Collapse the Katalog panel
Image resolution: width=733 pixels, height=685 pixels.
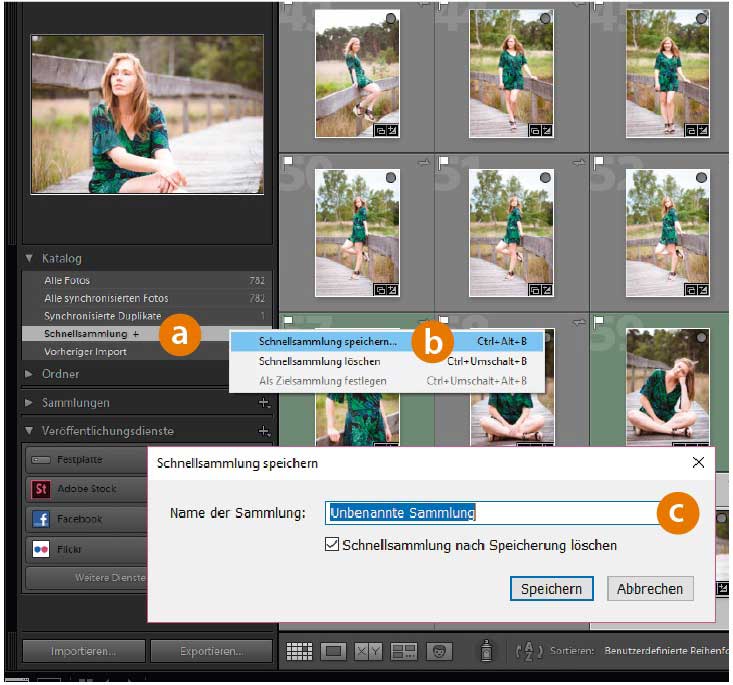(x=29, y=258)
